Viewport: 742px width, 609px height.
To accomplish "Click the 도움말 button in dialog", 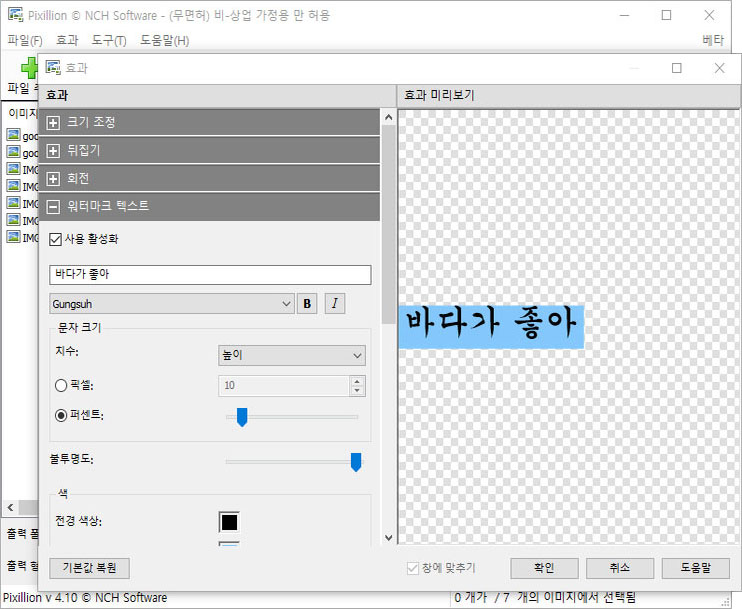I will click(696, 568).
